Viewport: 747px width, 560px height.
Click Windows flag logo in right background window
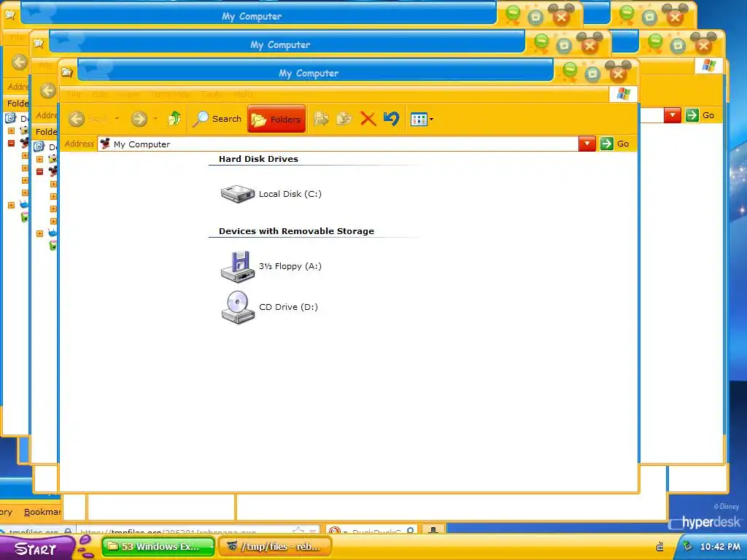(708, 65)
